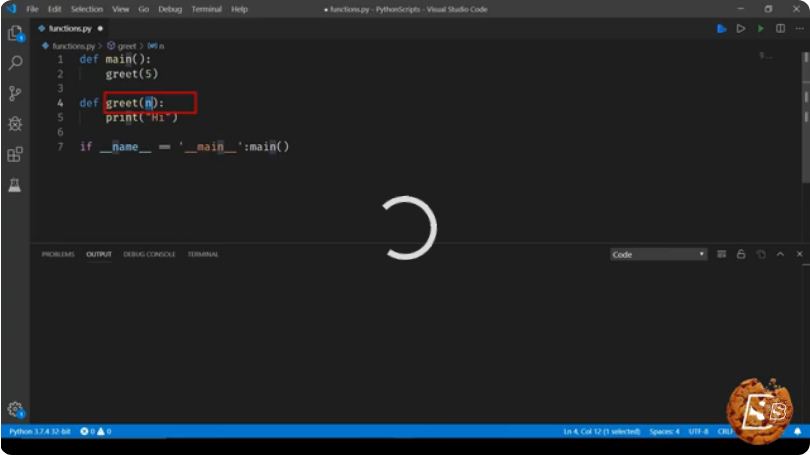The image size is (810, 455).
Task: Open the Debug view bug icon
Action: [x=15, y=123]
